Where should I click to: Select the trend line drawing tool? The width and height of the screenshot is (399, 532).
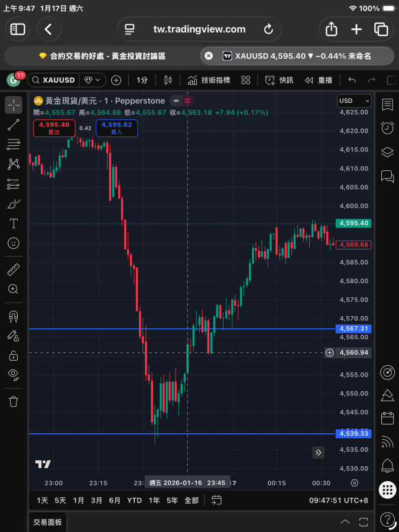click(x=14, y=124)
